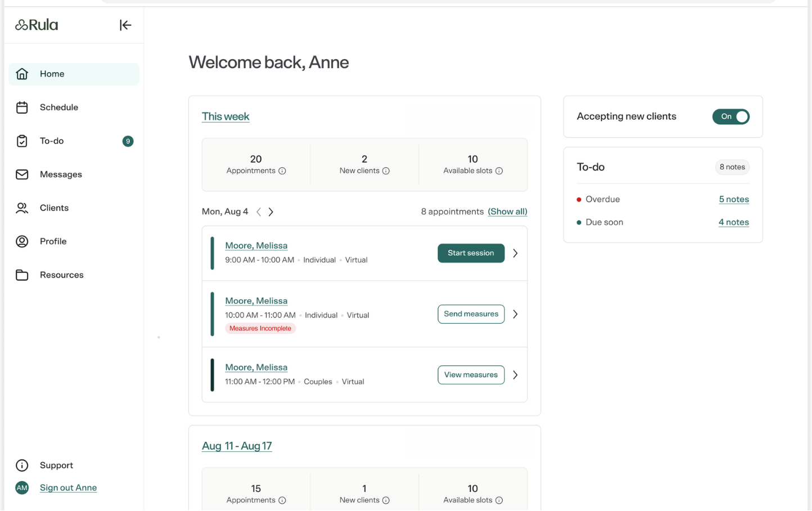This screenshot has width=812, height=511.
Task: Click the Resources folder icon
Action: [x=22, y=275]
